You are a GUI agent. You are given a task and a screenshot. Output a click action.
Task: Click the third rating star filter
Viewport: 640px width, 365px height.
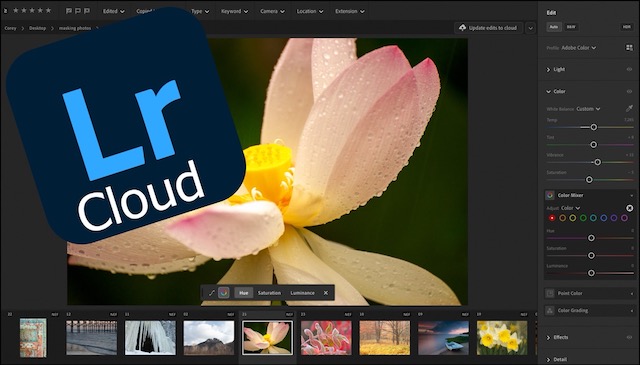pyautogui.click(x=32, y=11)
